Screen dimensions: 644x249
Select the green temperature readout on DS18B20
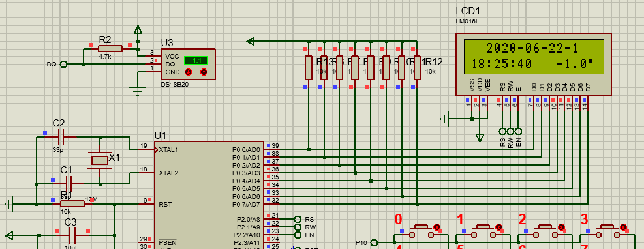tap(196, 61)
